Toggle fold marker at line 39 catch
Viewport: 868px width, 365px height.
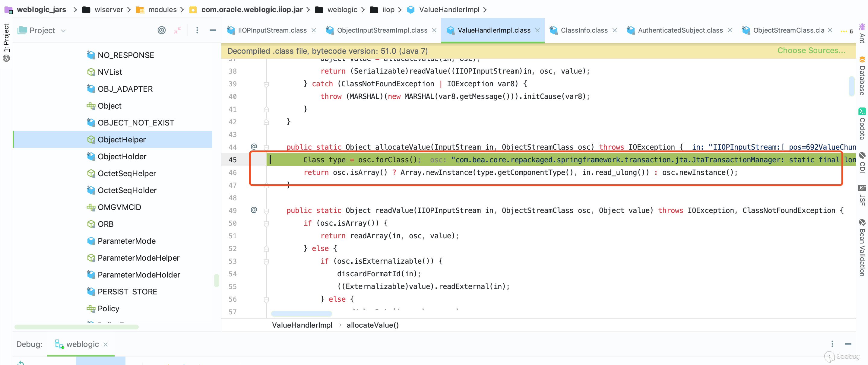[266, 84]
